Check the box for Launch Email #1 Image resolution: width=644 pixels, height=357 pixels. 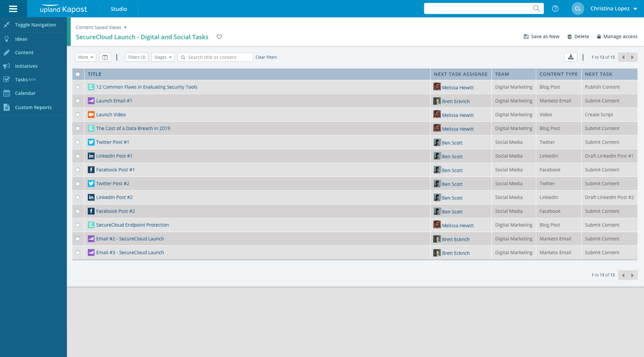click(78, 101)
